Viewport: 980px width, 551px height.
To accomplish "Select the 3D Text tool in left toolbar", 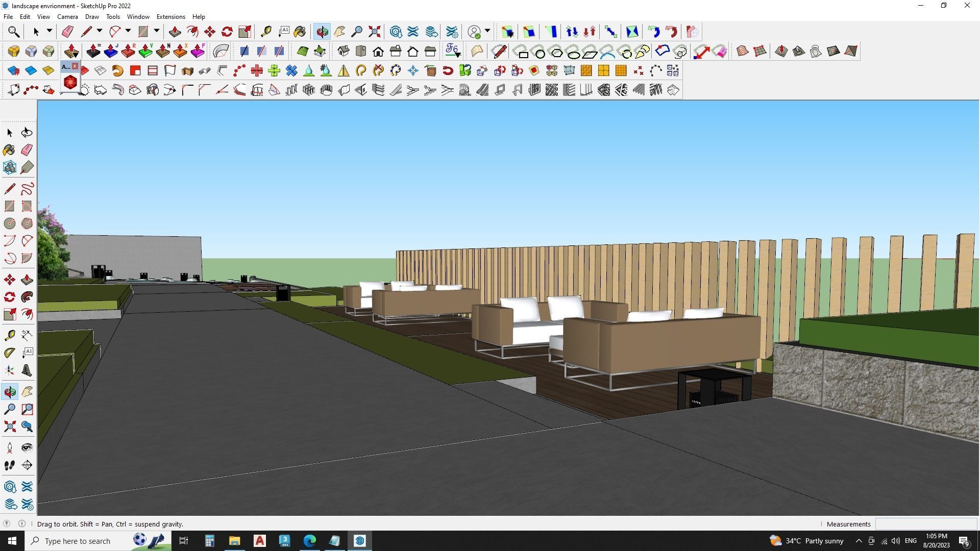I will [x=27, y=370].
